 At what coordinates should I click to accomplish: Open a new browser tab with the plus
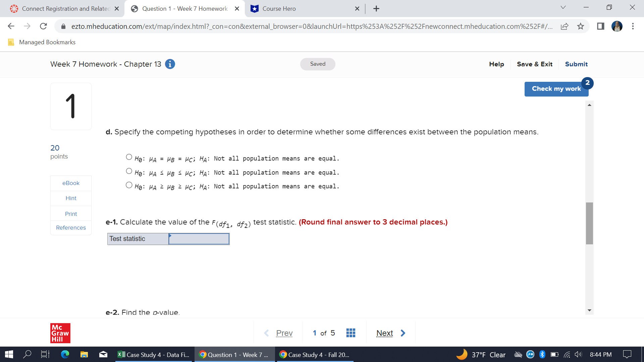376,8
